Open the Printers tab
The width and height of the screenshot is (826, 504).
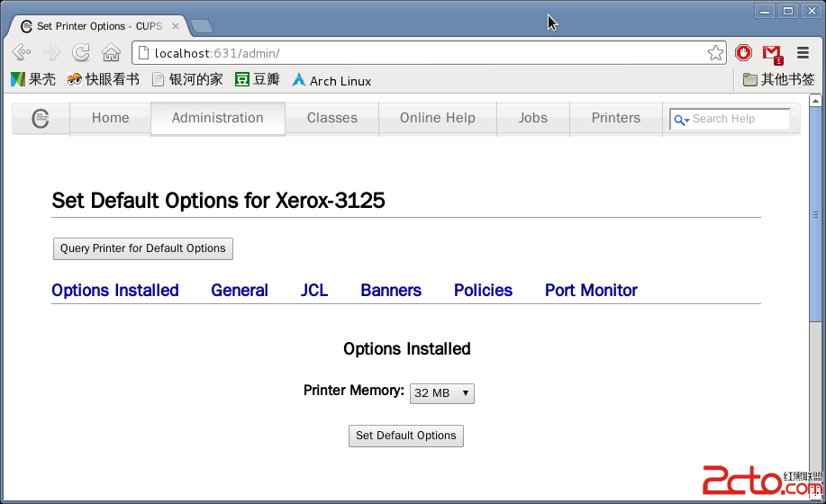pyautogui.click(x=616, y=118)
